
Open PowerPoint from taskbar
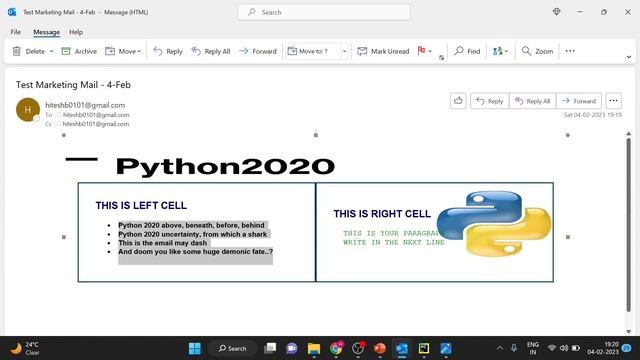pos(380,348)
